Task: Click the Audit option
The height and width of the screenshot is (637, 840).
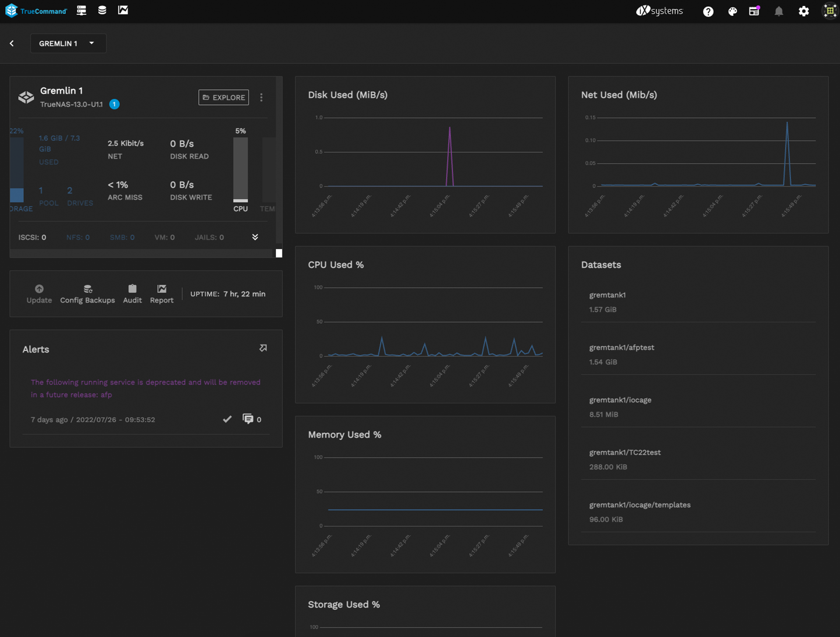Action: coord(132,294)
